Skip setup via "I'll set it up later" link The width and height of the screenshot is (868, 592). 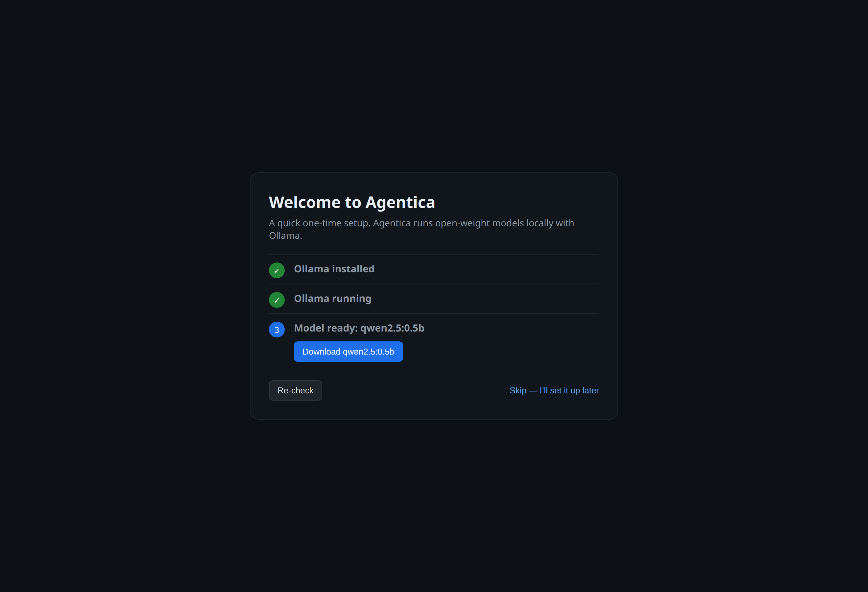coord(554,390)
